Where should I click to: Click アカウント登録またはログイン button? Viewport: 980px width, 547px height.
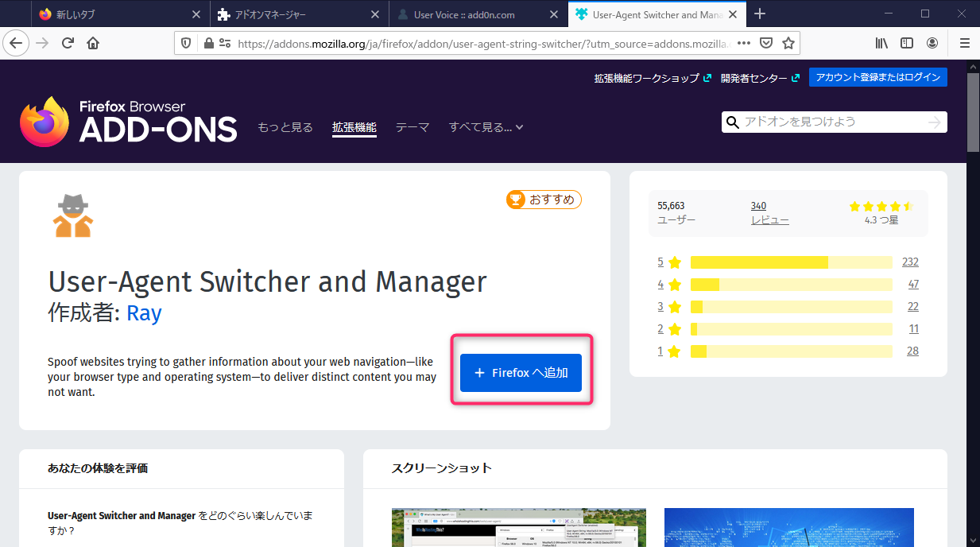point(878,77)
